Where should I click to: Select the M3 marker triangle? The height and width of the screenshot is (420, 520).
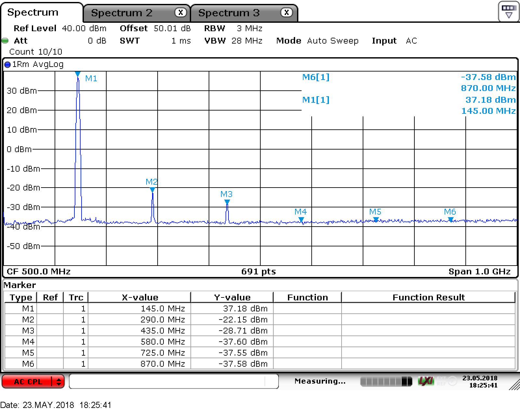(227, 202)
